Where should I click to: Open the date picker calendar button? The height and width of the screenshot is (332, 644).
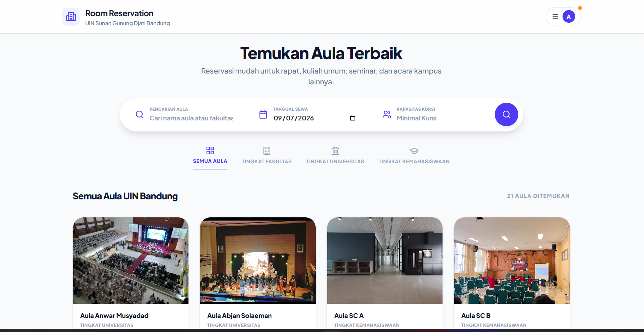click(352, 118)
